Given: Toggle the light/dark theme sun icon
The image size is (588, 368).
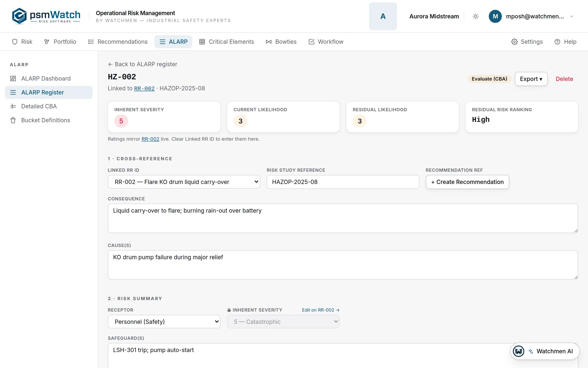Looking at the screenshot, I should click(x=476, y=16).
